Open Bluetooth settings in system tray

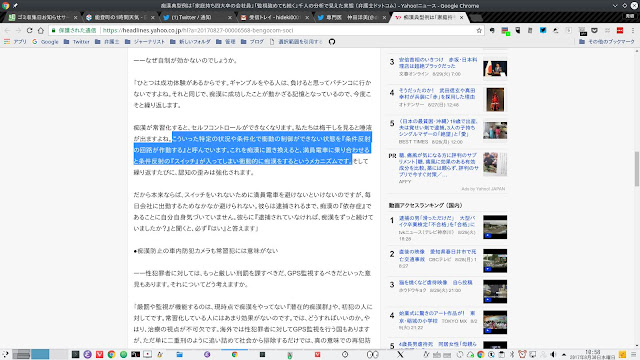click(x=511, y=354)
